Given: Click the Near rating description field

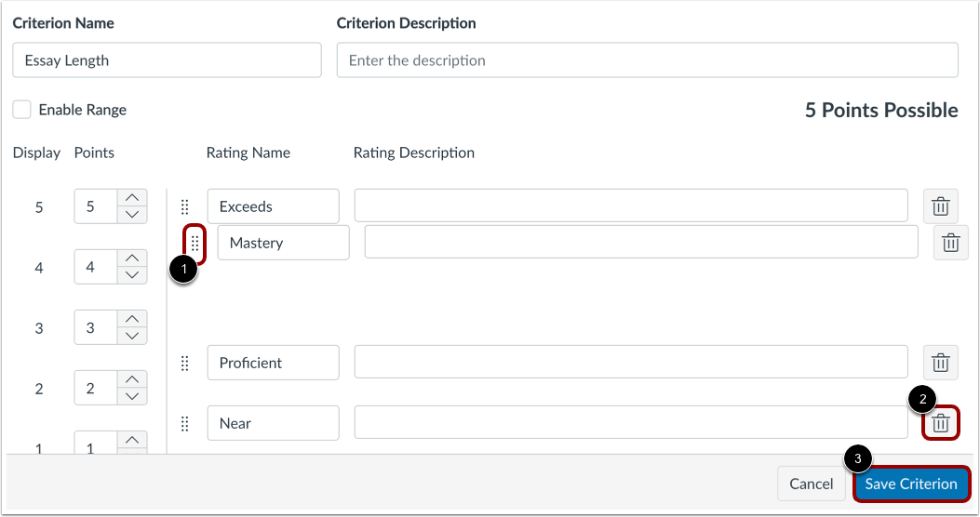Looking at the screenshot, I should [630, 423].
